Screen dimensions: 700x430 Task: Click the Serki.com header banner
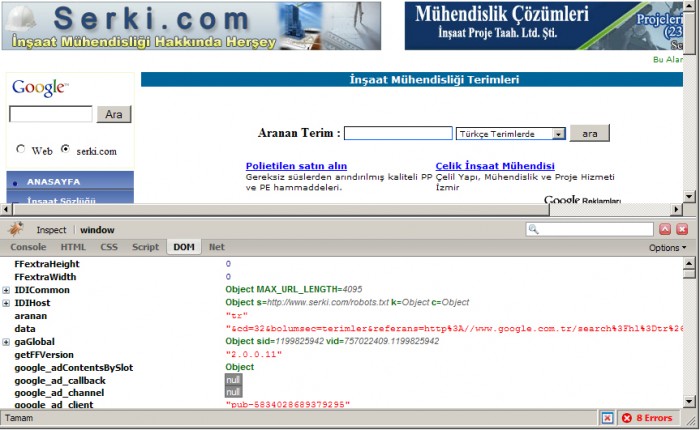coord(192,25)
